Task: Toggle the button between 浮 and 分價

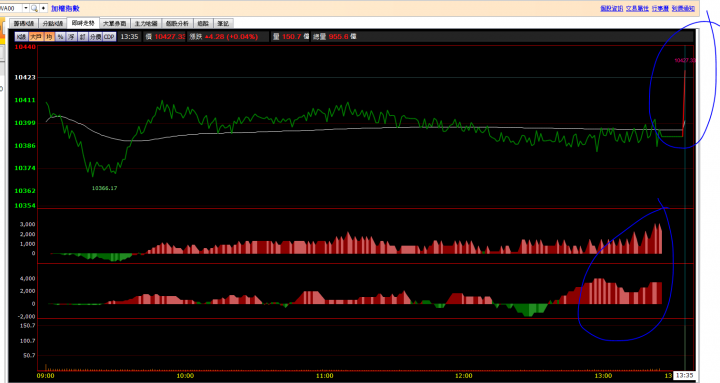Action: coord(83,37)
